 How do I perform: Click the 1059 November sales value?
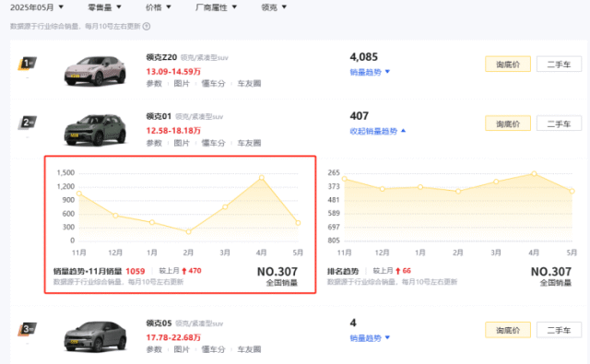(x=136, y=271)
